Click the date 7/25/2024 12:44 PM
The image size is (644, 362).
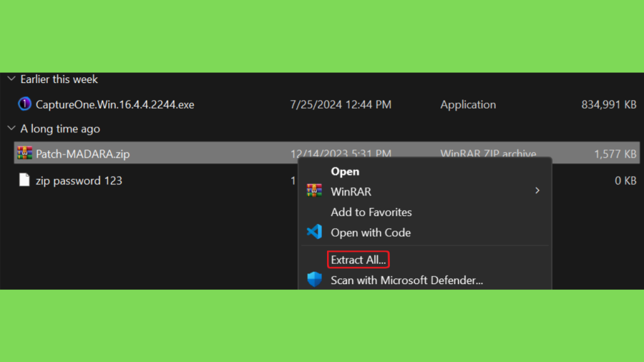click(341, 105)
